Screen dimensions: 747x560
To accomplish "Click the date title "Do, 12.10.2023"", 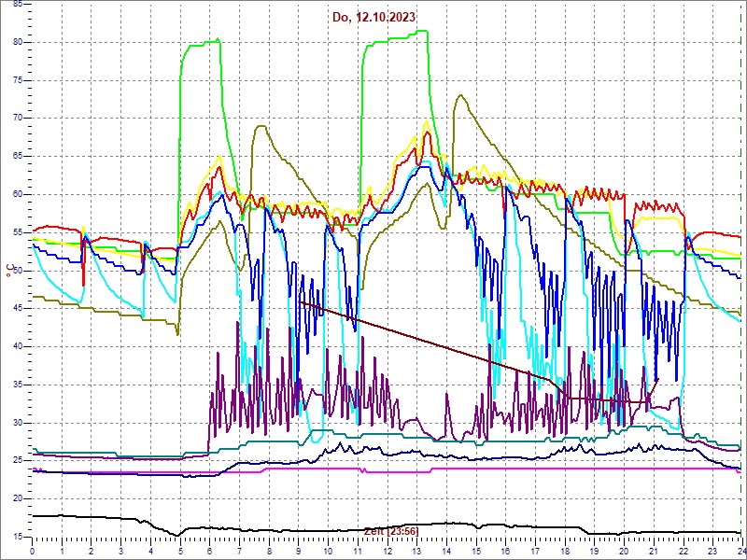I will pos(374,17).
